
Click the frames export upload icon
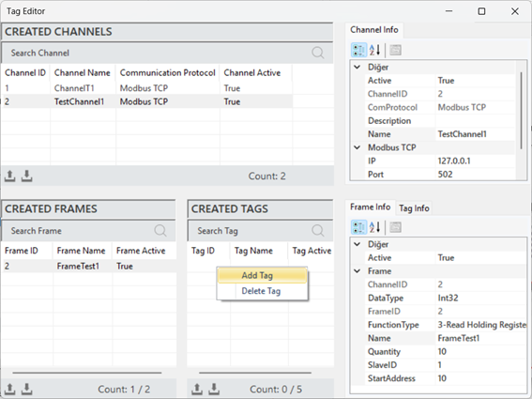pyautogui.click(x=9, y=389)
